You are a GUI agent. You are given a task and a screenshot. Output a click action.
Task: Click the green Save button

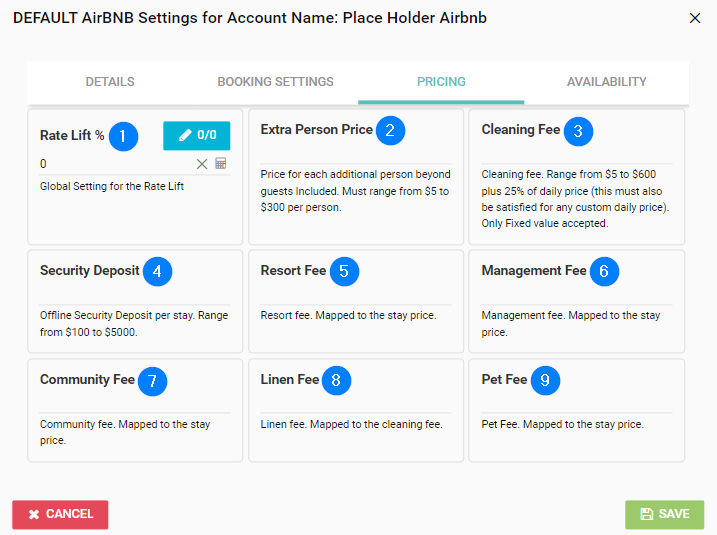click(x=664, y=514)
